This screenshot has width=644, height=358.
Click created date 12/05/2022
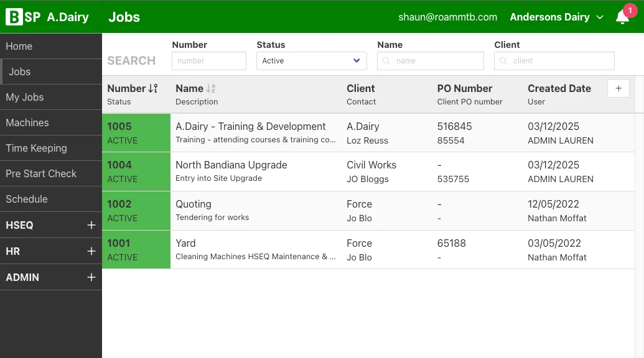click(x=553, y=204)
